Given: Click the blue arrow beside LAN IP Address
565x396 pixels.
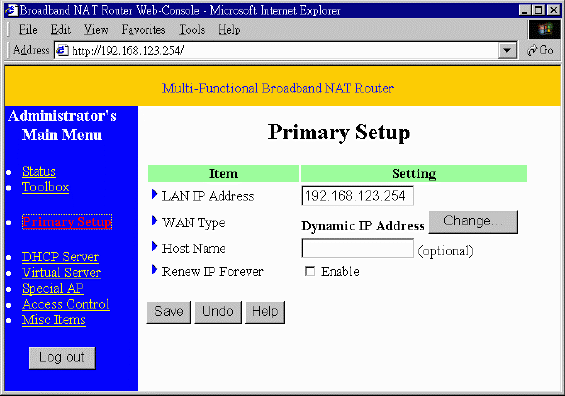Looking at the screenshot, I should [x=155, y=195].
